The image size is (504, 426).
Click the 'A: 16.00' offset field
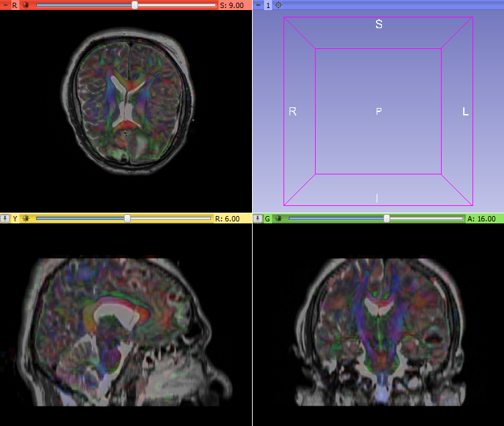coord(481,219)
